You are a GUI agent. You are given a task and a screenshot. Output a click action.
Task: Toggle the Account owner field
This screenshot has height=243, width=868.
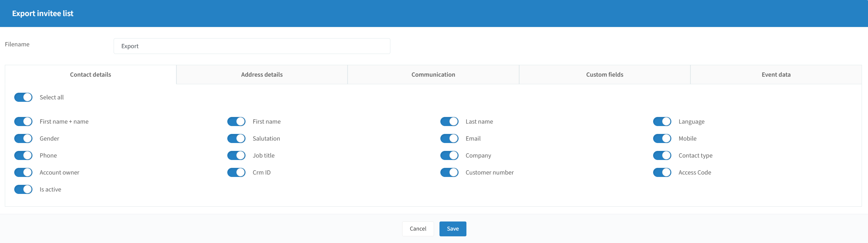click(23, 172)
